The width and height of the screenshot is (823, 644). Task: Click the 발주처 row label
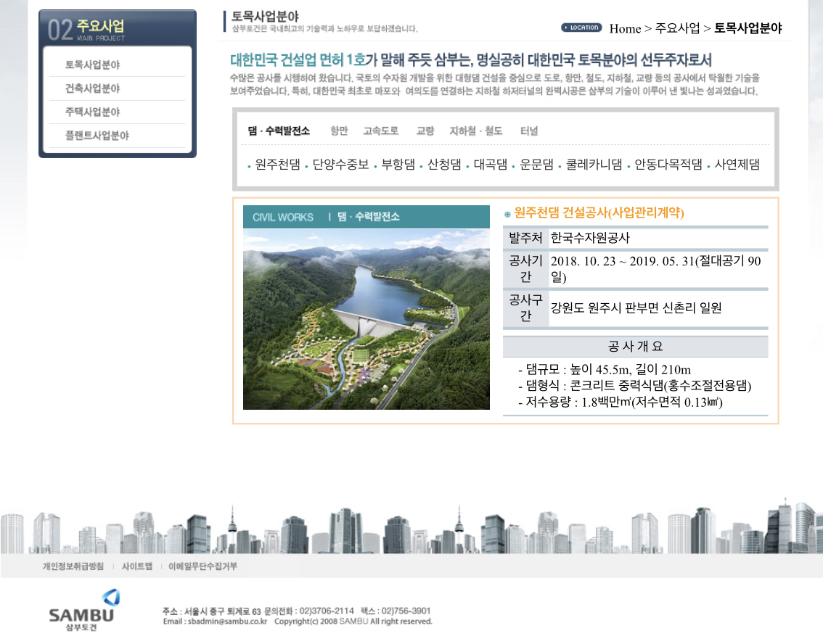click(525, 238)
